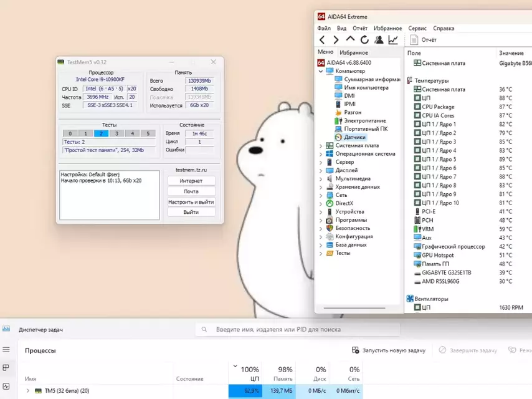Sort processes by ЦП column
This screenshot has width=532, height=399.
[x=245, y=373]
